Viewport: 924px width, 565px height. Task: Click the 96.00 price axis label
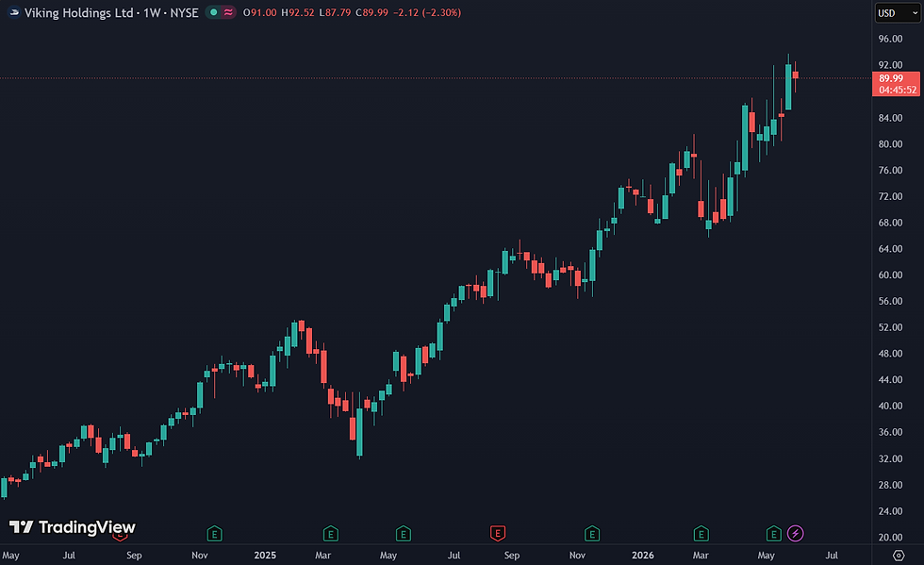click(890, 39)
